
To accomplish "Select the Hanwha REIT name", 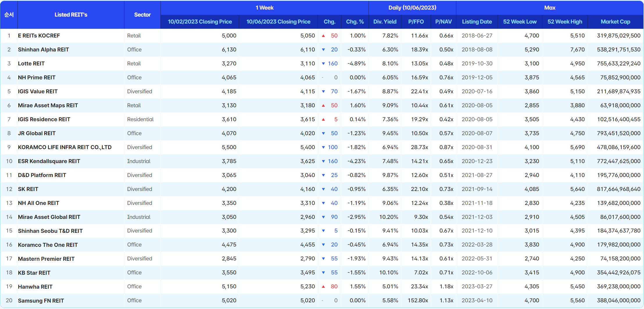I will tap(35, 287).
